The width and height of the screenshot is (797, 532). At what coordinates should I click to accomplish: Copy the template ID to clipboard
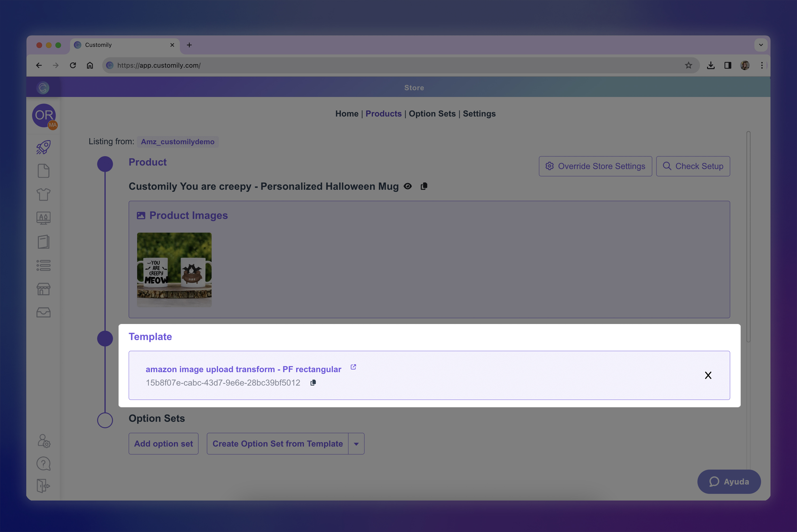[x=313, y=383]
